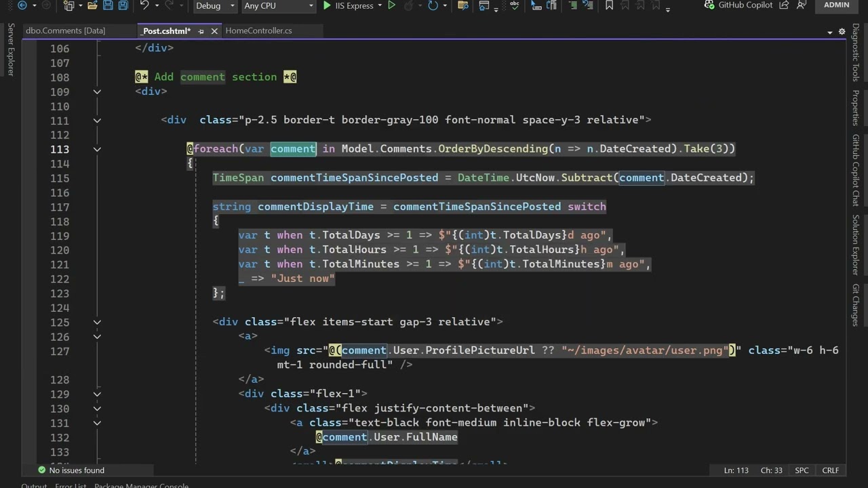Click the increase line indent icon
The height and width of the screenshot is (488, 868).
[574, 5]
